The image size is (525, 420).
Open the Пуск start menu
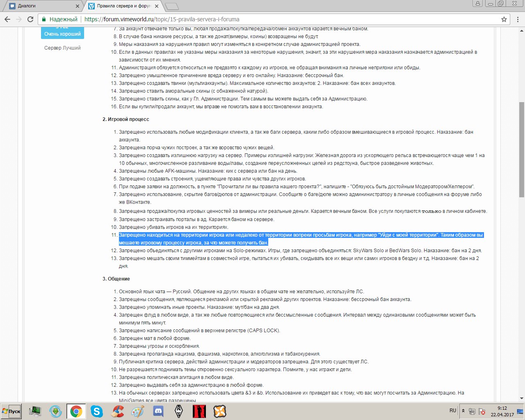coord(11,411)
